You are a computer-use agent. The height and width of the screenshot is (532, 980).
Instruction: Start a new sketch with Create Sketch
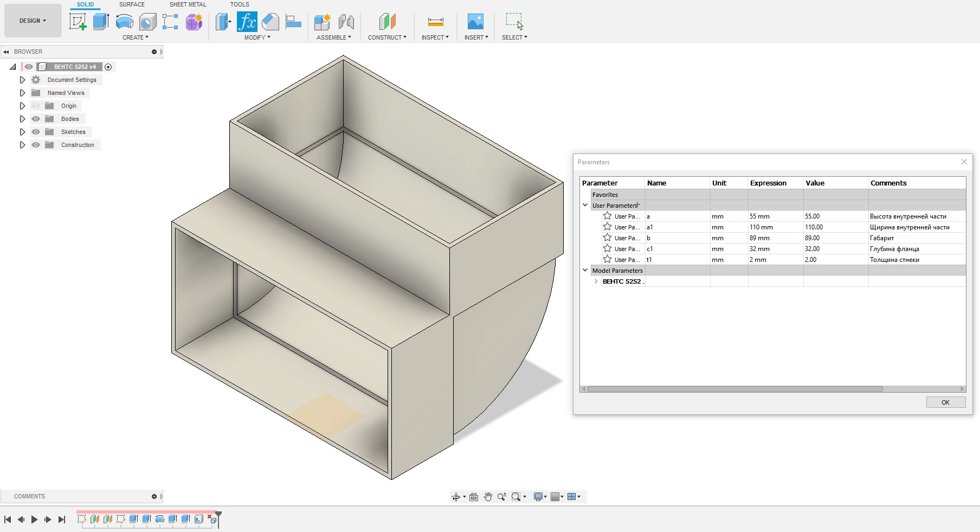tap(78, 22)
